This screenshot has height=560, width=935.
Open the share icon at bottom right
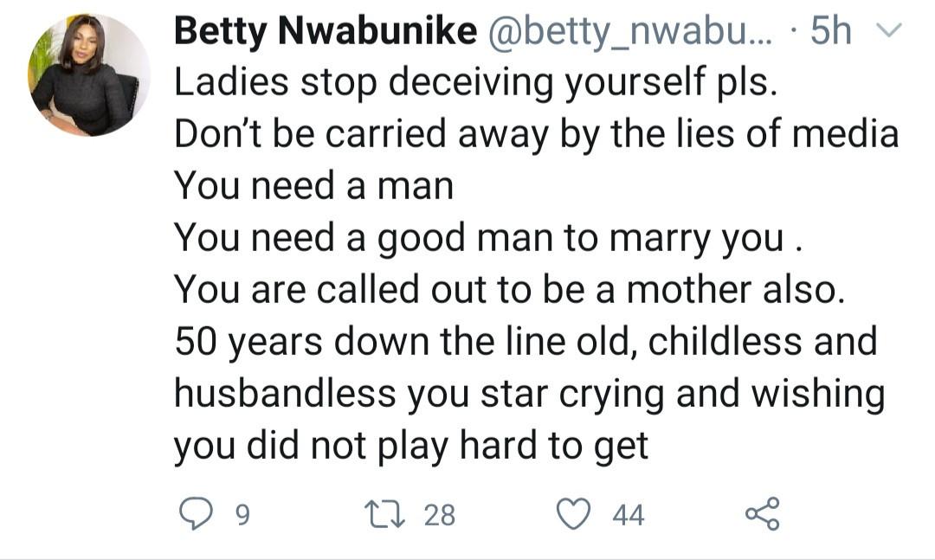pyautogui.click(x=762, y=512)
